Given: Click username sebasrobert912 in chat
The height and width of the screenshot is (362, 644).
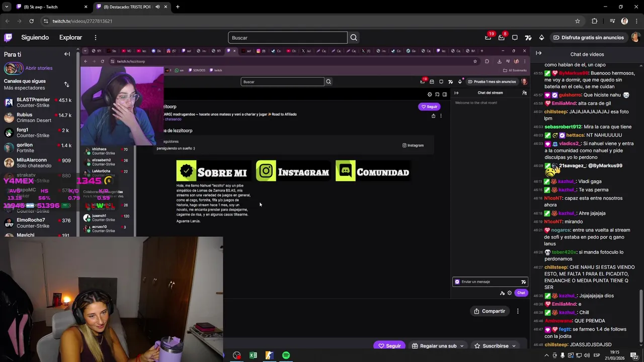Looking at the screenshot, I should 562,127.
